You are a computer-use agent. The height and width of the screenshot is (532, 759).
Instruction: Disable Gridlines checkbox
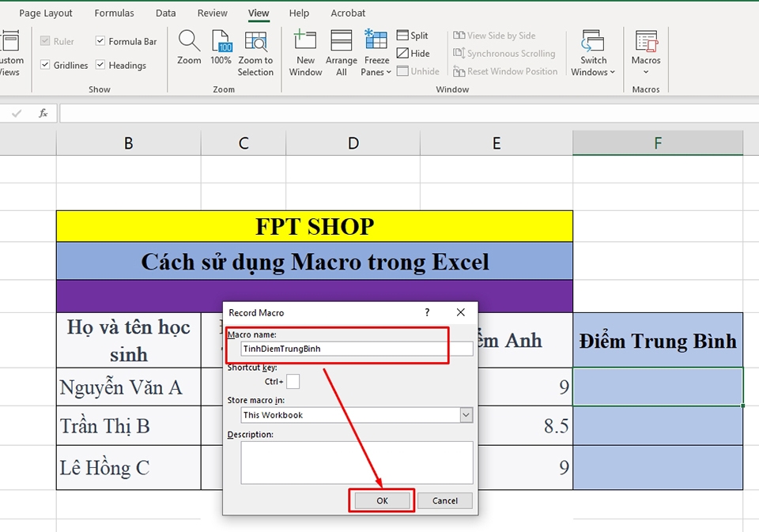45,64
